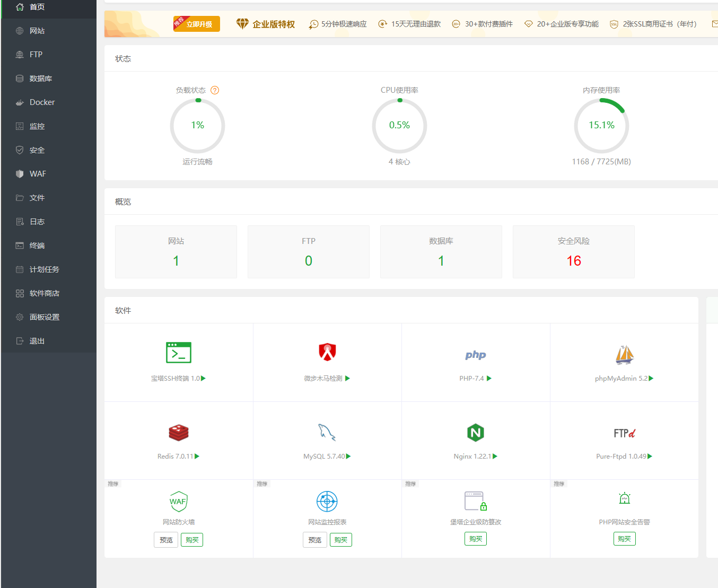Click the MySQL dolphin icon

point(327,433)
